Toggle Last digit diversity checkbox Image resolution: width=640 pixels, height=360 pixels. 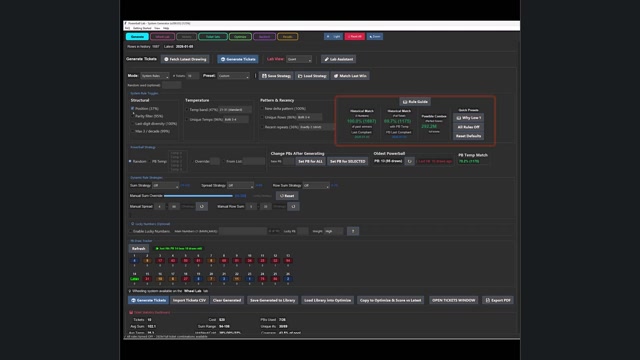133,124
